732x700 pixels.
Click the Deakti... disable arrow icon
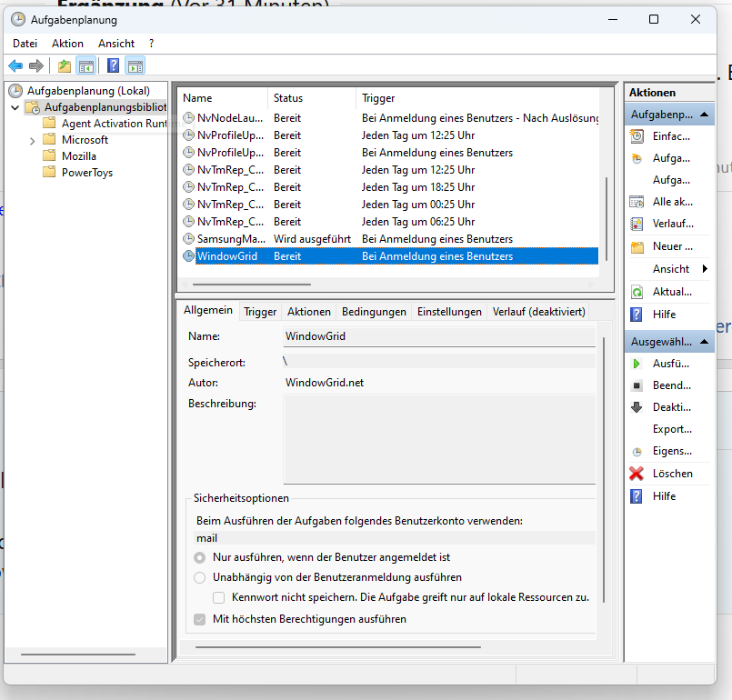(637, 407)
